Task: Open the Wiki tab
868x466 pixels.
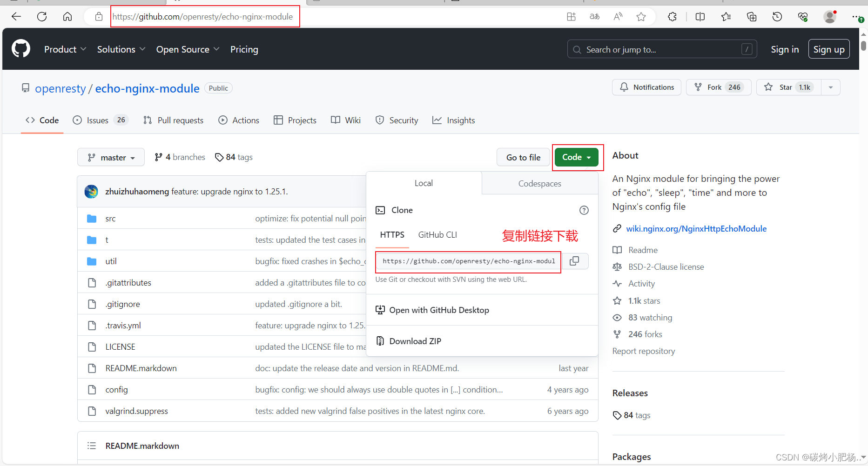Action: point(346,120)
